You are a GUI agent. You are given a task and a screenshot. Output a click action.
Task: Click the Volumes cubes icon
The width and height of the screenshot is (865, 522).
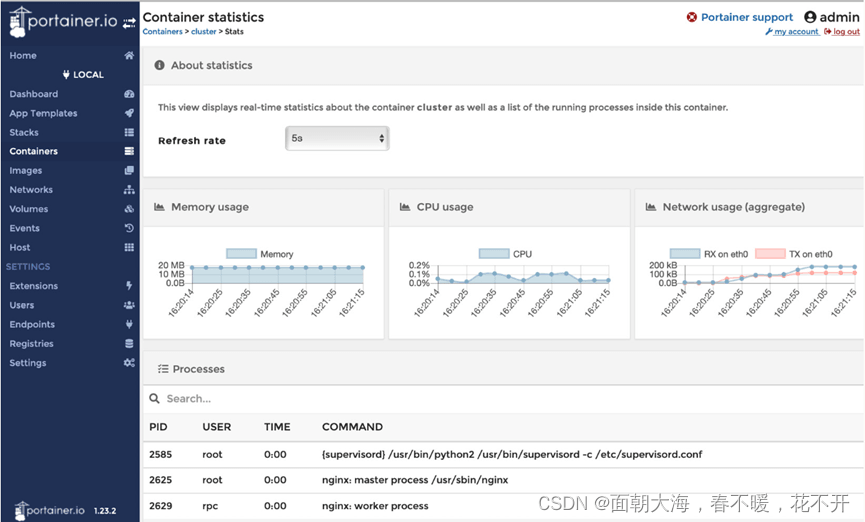click(x=129, y=209)
